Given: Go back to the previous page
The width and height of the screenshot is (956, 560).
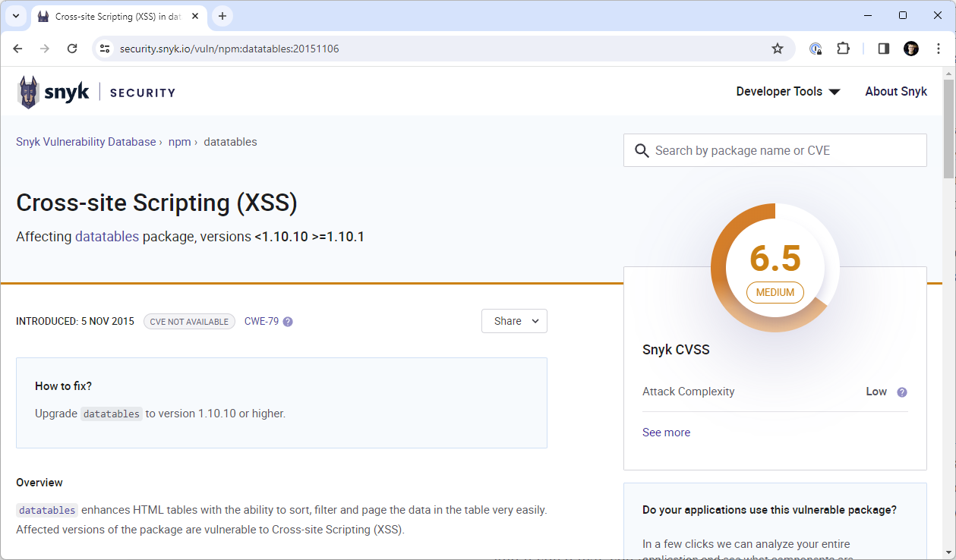Looking at the screenshot, I should tap(18, 49).
